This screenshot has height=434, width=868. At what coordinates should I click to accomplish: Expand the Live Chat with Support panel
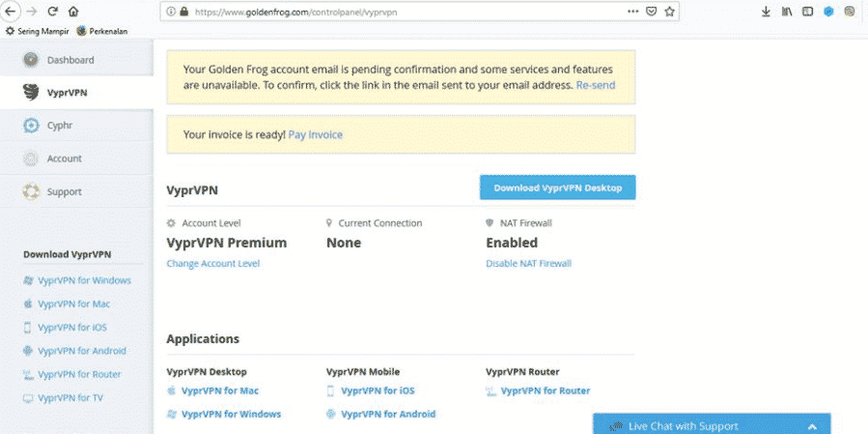click(x=712, y=426)
